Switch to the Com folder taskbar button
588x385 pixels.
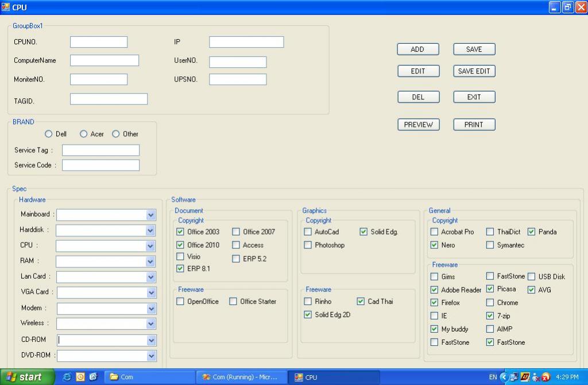point(149,377)
